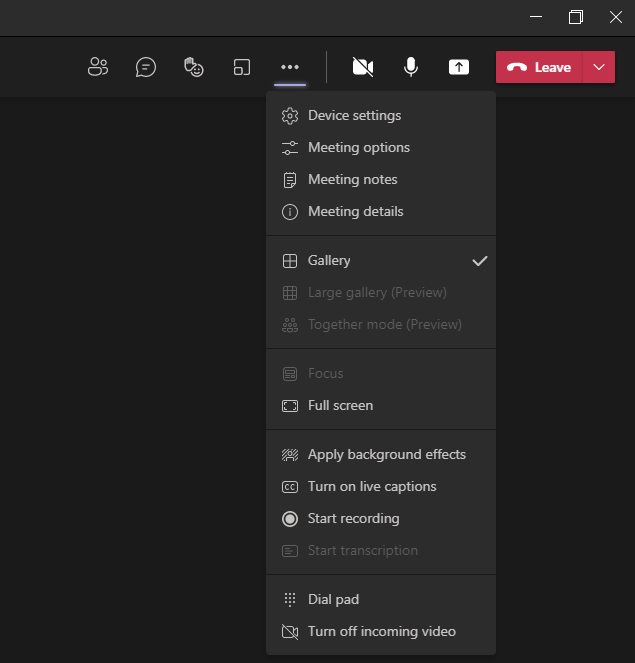The image size is (635, 663).
Task: Open Meeting options from the menu
Action: (x=358, y=148)
